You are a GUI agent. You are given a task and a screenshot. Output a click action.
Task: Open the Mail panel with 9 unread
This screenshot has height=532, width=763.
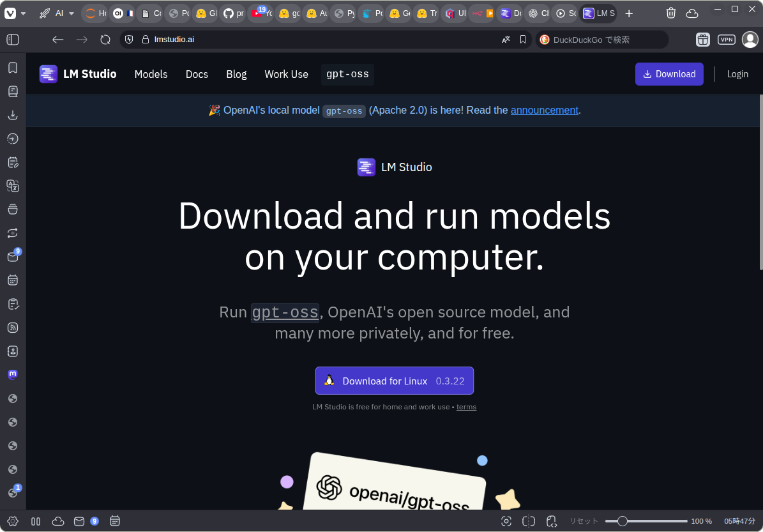(14, 256)
